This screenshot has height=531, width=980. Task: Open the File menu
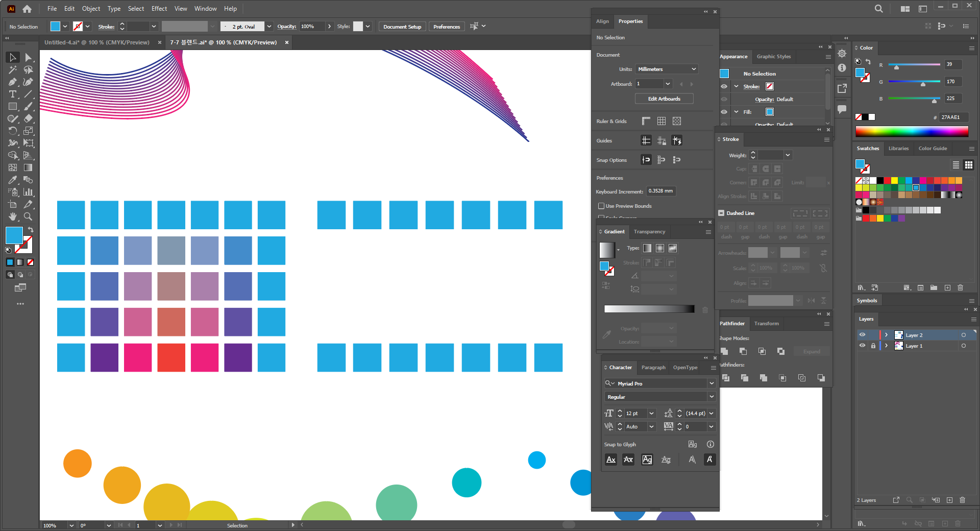coord(52,9)
